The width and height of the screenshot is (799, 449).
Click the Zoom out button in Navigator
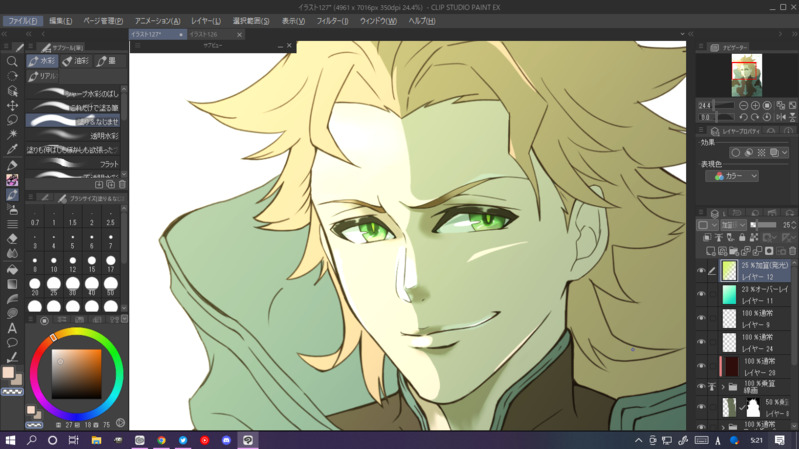point(743,105)
